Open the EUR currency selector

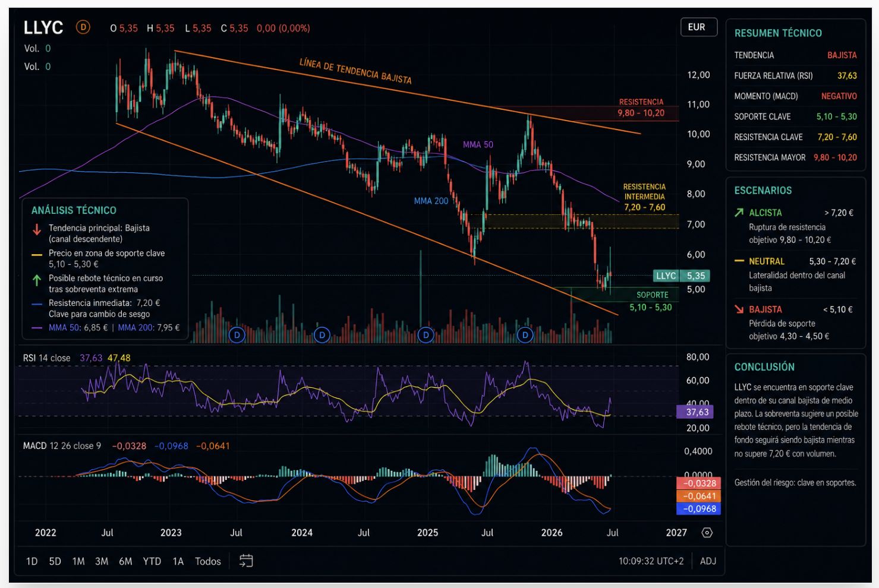tap(698, 27)
